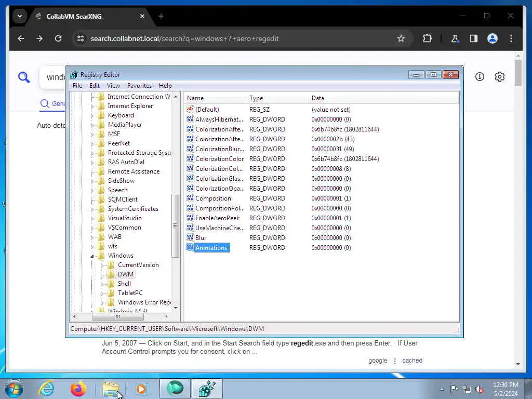Click the browser Back button

coord(21,38)
